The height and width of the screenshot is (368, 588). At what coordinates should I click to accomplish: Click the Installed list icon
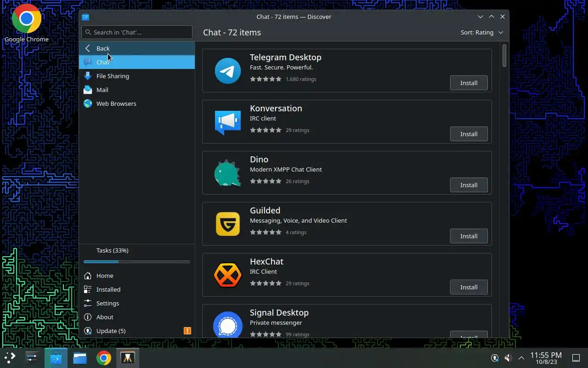88,289
